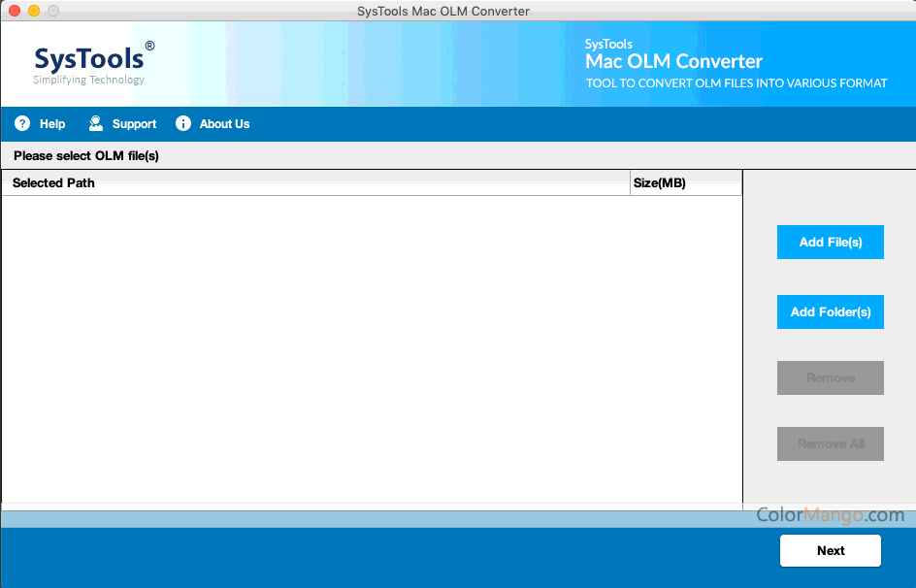
Task: Close the window with the red button
Action: (x=15, y=11)
